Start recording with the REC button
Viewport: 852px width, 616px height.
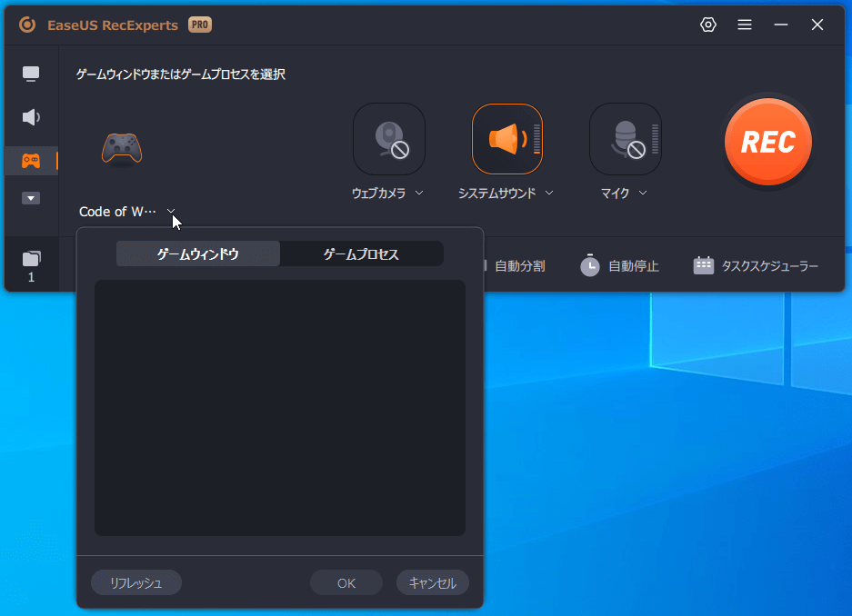[767, 142]
